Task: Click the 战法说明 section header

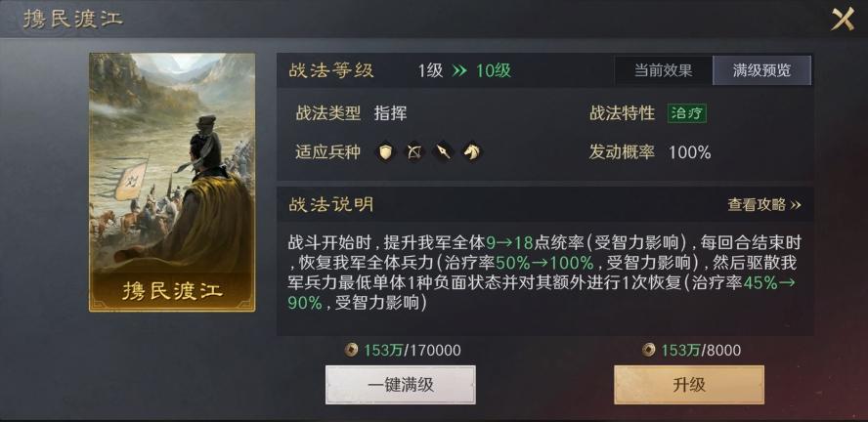Action: (x=331, y=204)
